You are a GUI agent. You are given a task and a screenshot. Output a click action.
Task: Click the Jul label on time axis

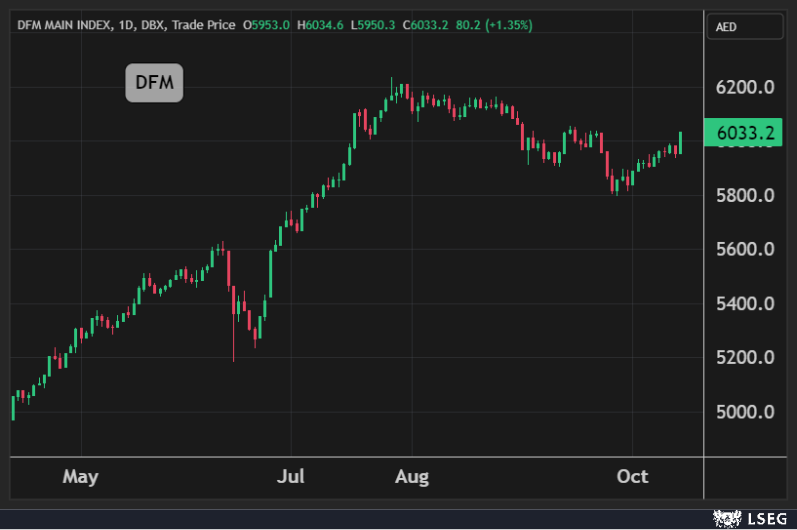click(x=291, y=477)
